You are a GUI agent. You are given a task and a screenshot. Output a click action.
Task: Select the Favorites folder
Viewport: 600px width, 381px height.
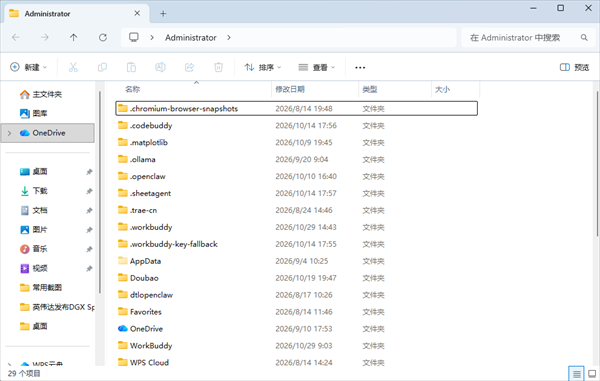click(x=297, y=312)
